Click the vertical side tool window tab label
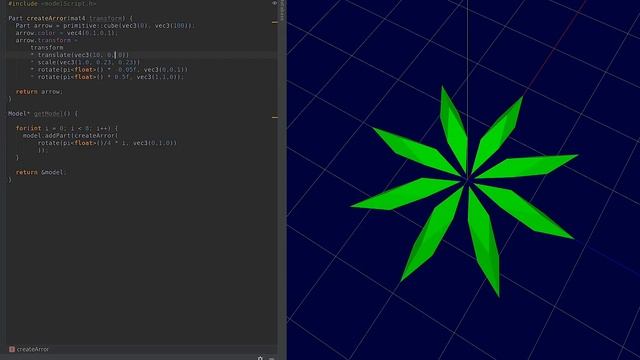Screen dimensions: 640x360 tap(282, 10)
